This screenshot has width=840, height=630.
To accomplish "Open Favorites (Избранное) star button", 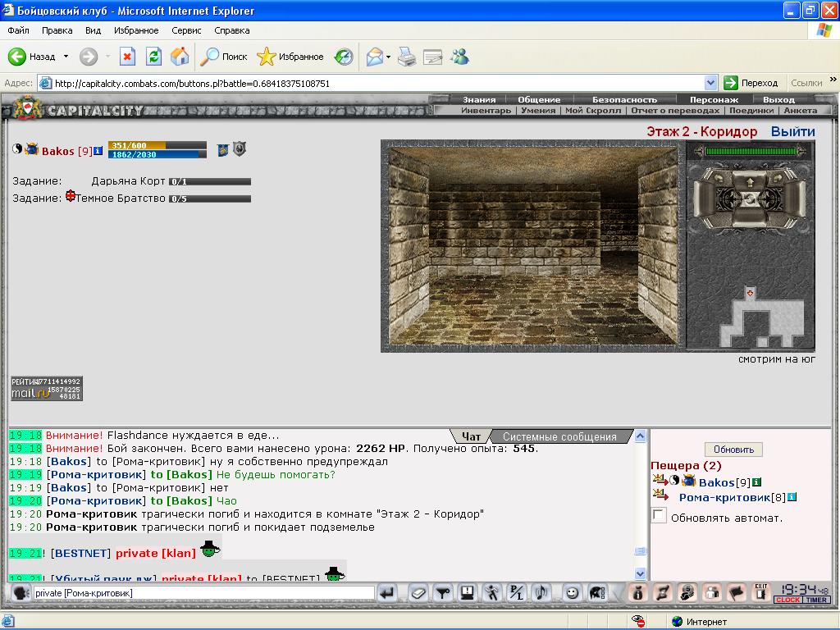I will 290,57.
